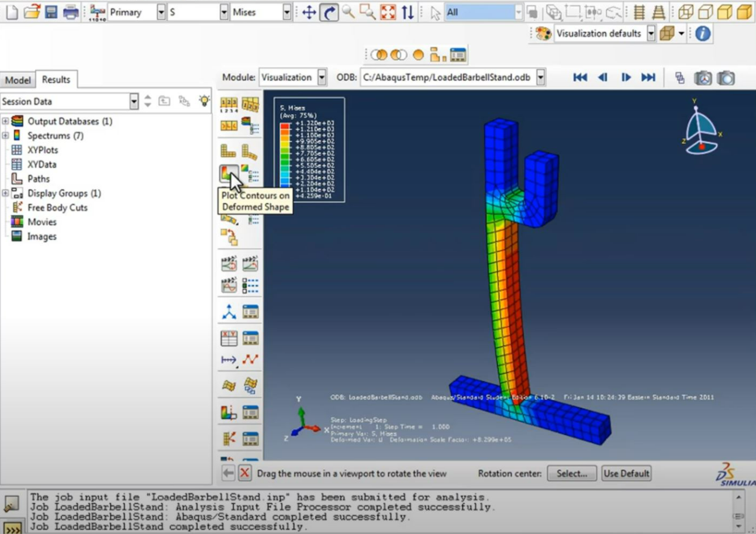Step to the next frame

tap(626, 77)
